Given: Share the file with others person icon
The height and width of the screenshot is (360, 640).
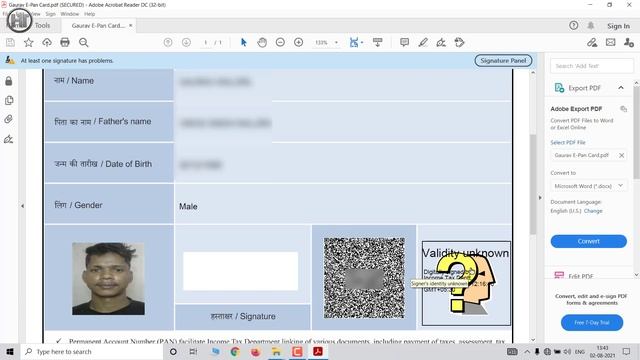Looking at the screenshot, I should click(x=629, y=42).
